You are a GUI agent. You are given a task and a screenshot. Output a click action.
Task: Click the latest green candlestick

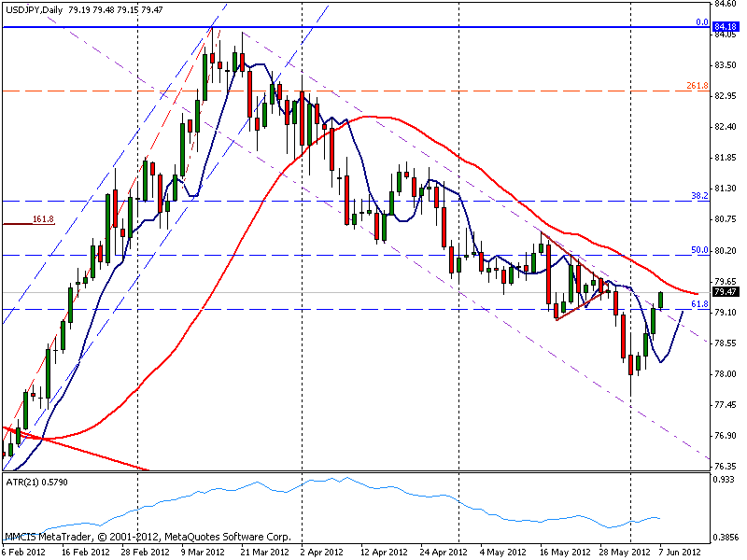(661, 300)
